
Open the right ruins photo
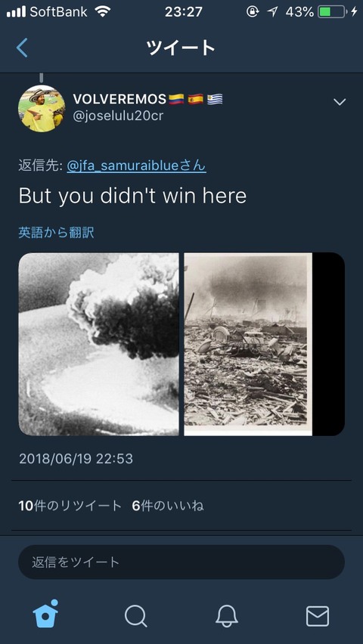point(264,344)
